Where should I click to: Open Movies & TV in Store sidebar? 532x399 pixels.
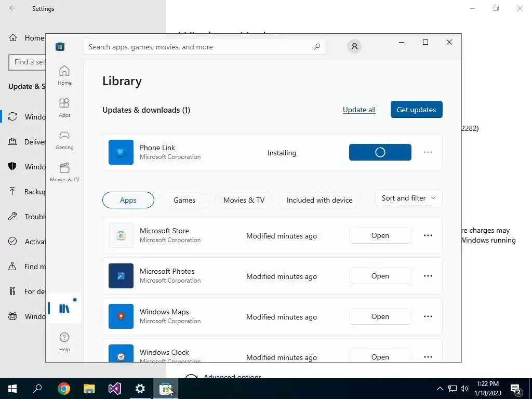64,172
